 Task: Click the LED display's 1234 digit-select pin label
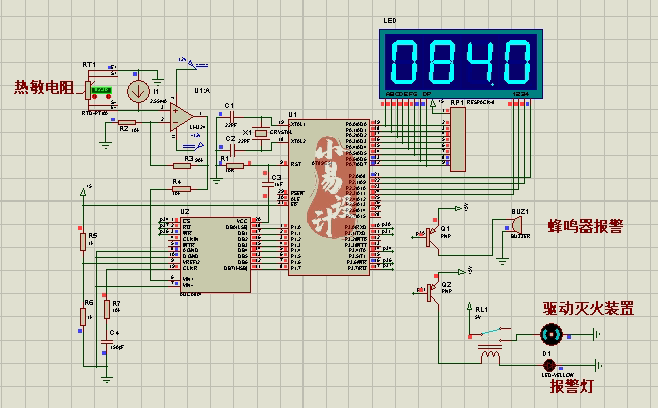tap(521, 94)
